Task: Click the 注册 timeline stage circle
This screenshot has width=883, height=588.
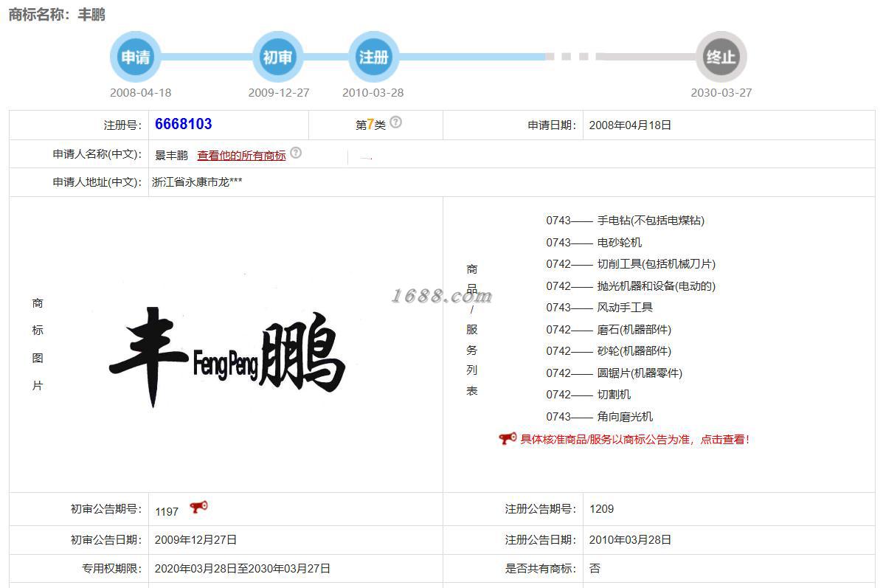Action: click(x=374, y=57)
